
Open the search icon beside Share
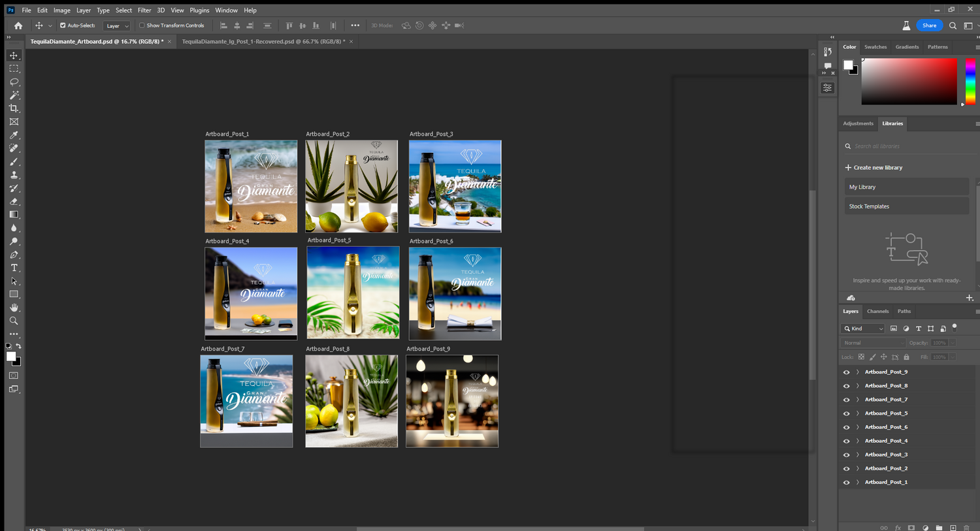pos(953,25)
